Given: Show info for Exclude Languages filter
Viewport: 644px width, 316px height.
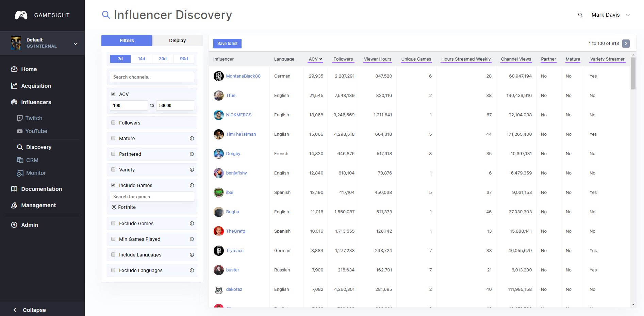Looking at the screenshot, I should click(x=192, y=270).
